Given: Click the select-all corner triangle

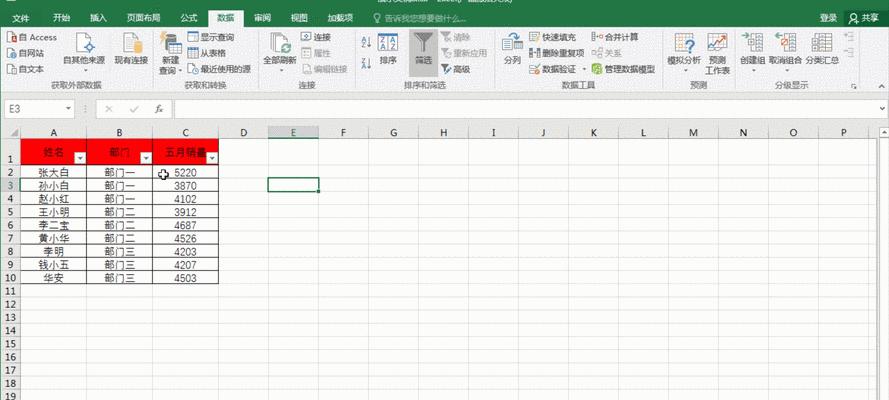Looking at the screenshot, I should (x=14, y=133).
